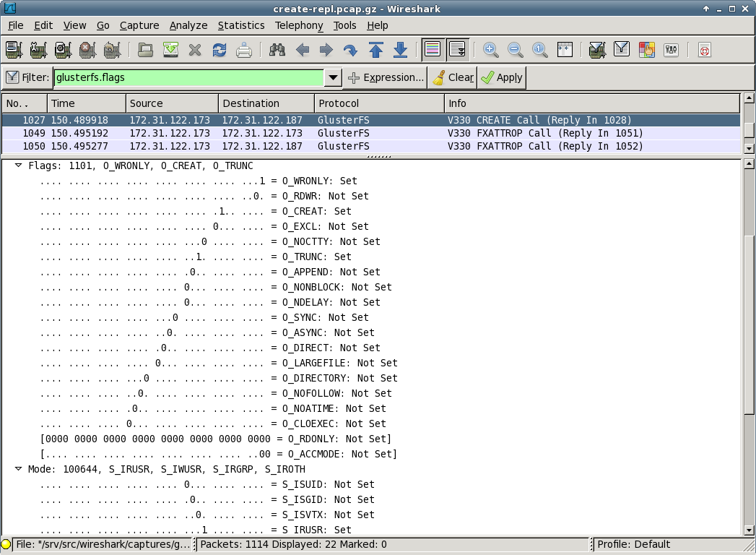Open the Telephony menu
This screenshot has width=756, height=555.
pos(299,25)
